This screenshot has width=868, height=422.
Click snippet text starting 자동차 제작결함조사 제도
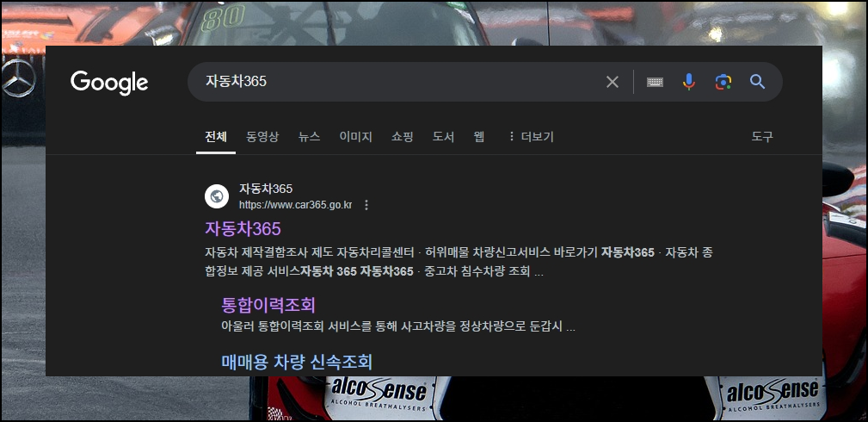[459, 262]
